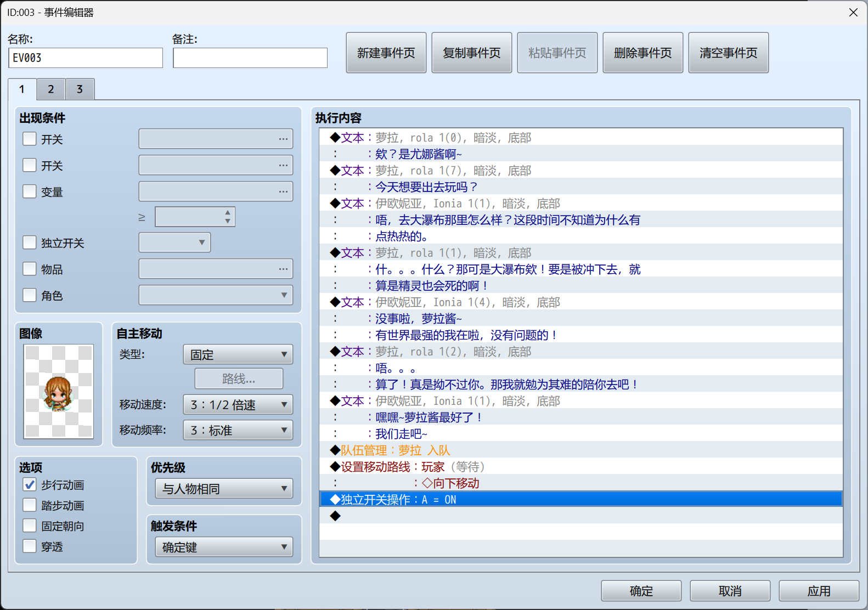Open the 独立开关 letter dropdown
This screenshot has width=868, height=610.
point(174,242)
